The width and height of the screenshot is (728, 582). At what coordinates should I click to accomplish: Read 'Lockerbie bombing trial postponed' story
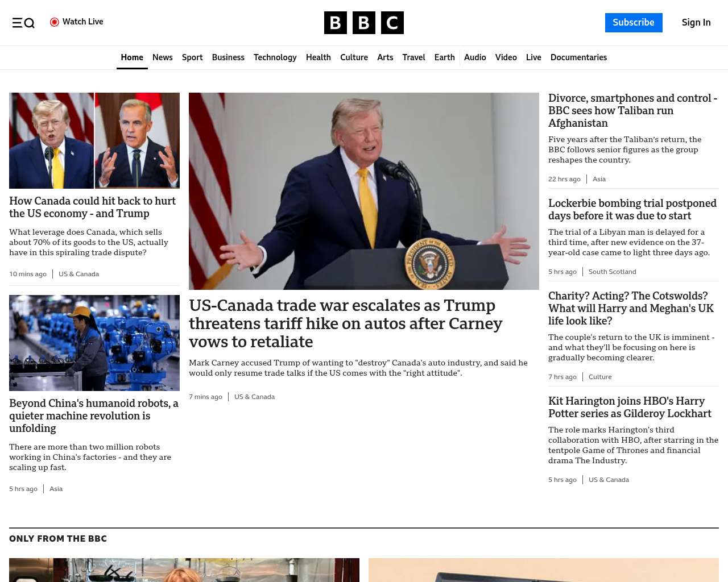coord(632,209)
